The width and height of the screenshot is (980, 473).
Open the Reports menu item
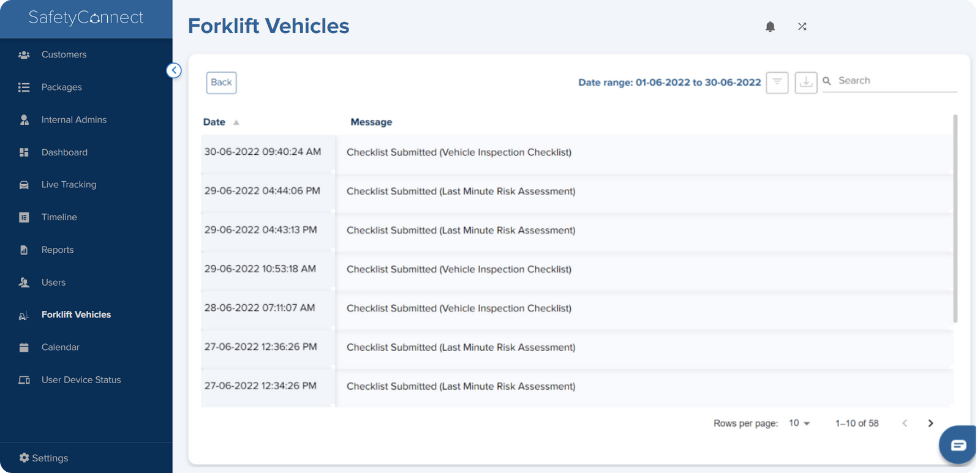point(58,250)
